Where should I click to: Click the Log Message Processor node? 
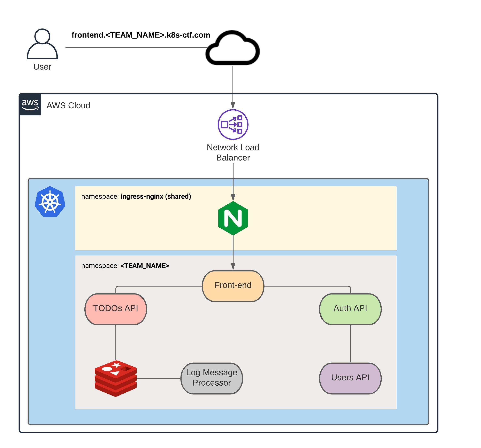(x=212, y=378)
